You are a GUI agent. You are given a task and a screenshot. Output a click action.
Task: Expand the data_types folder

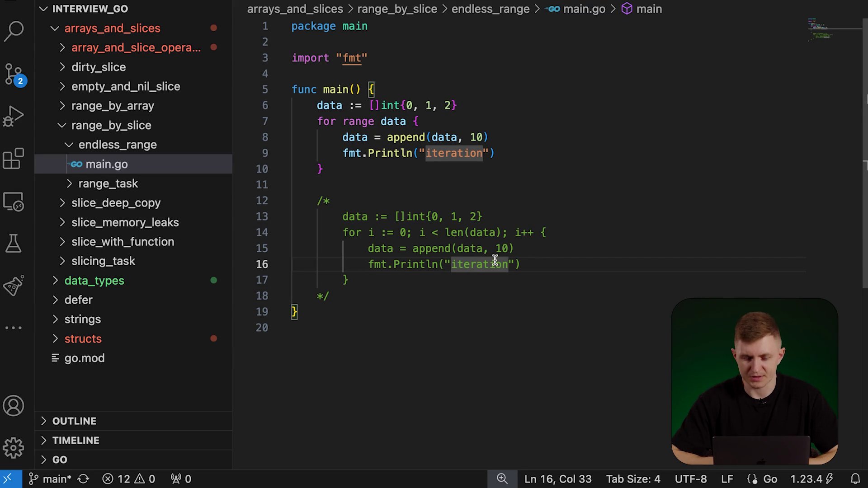tap(55, 281)
